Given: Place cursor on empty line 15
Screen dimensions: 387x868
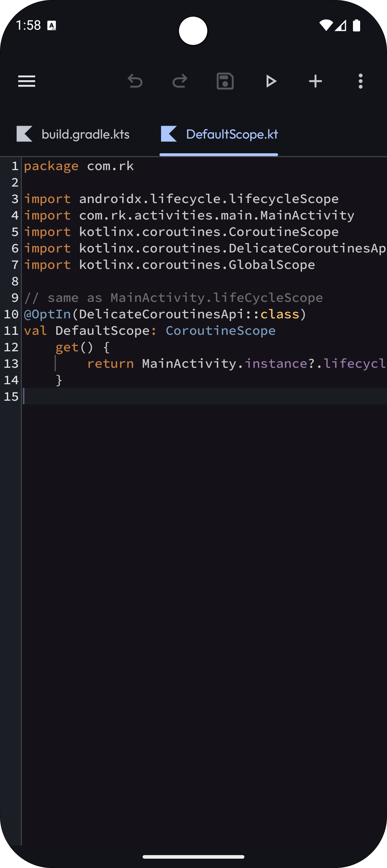Looking at the screenshot, I should coord(205,396).
